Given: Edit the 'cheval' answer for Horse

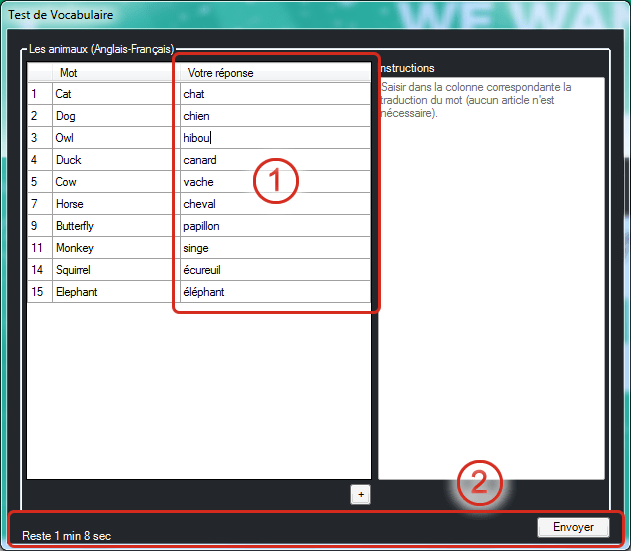Looking at the screenshot, I should 274,204.
